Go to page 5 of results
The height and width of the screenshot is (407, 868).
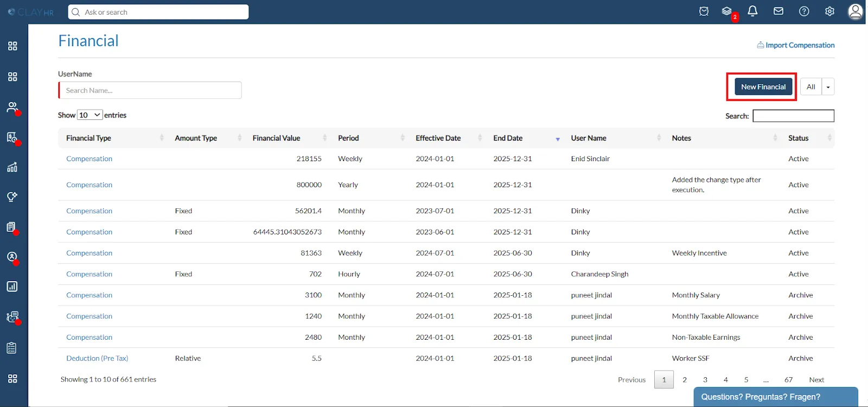click(x=746, y=380)
